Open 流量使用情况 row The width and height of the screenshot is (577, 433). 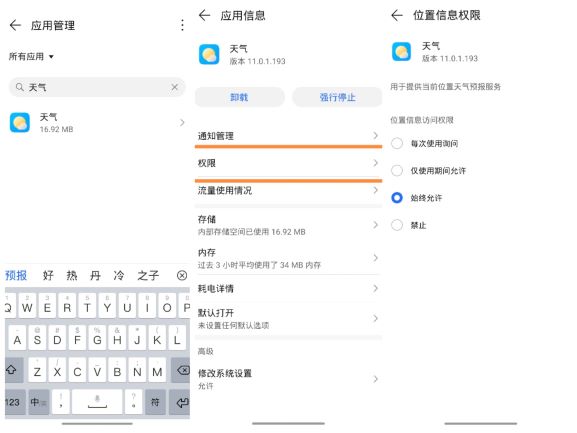pos(288,191)
